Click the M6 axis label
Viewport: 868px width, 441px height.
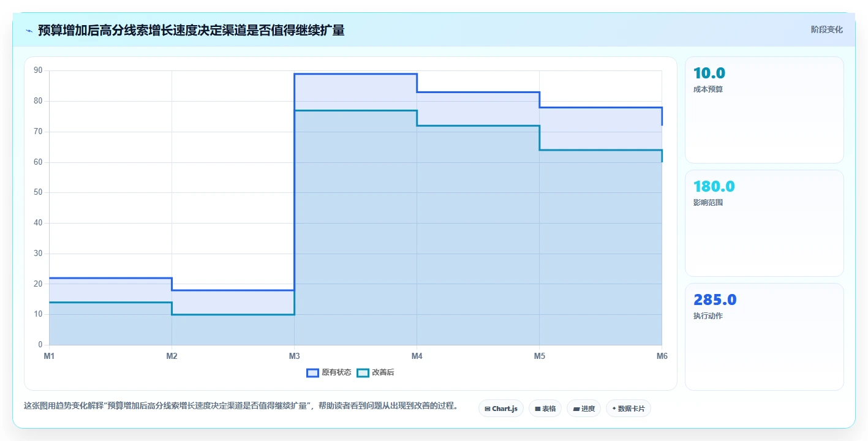click(x=662, y=356)
